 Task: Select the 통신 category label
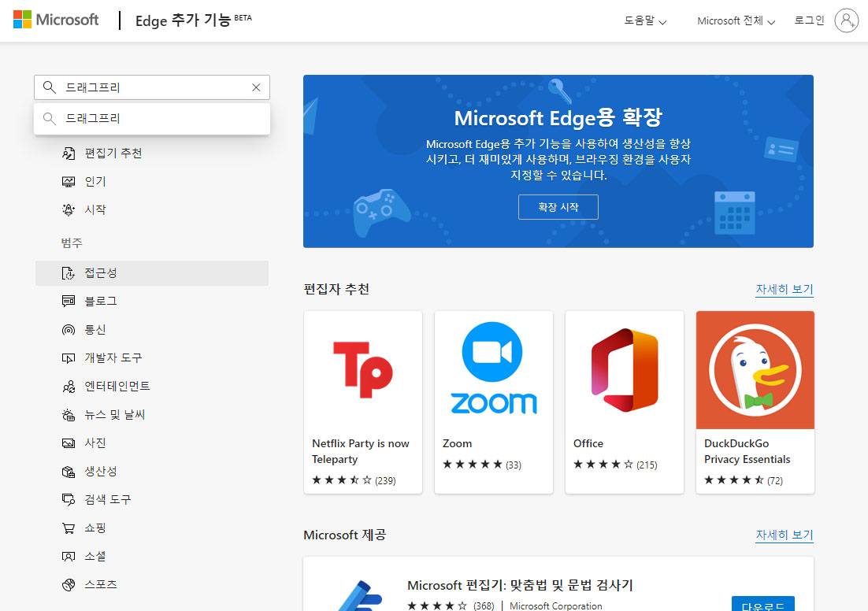coord(95,330)
